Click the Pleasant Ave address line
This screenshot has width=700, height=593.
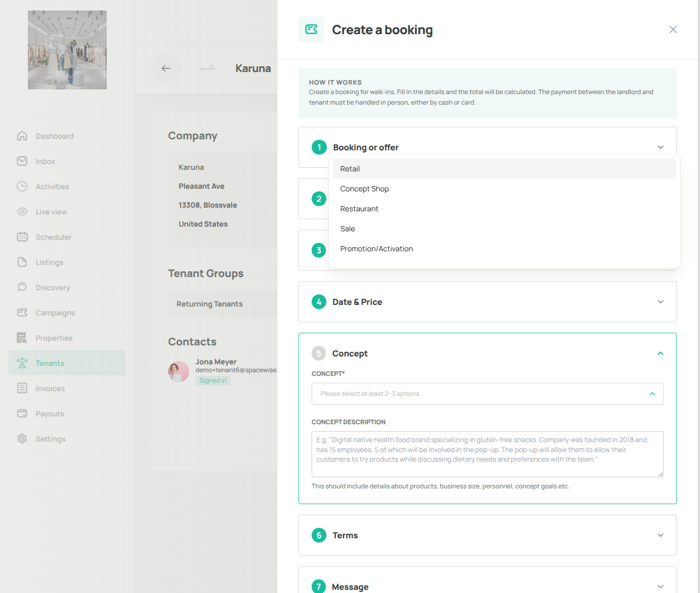[201, 186]
